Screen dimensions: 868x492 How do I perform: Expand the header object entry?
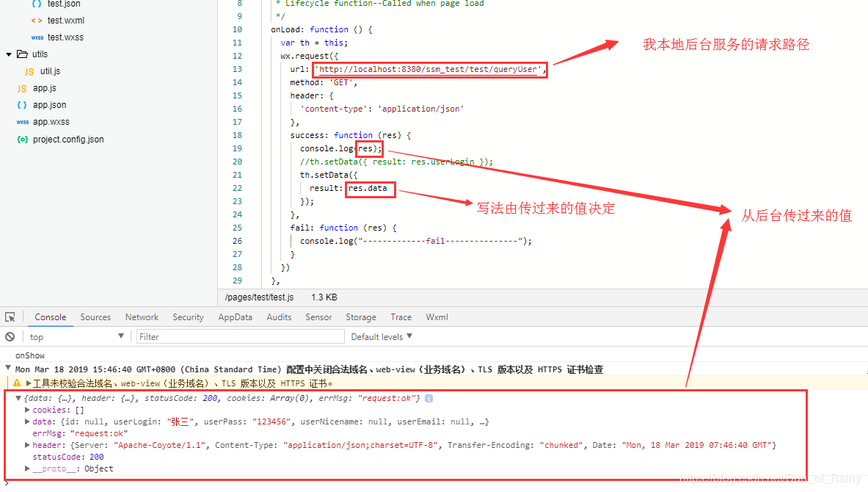(27, 445)
